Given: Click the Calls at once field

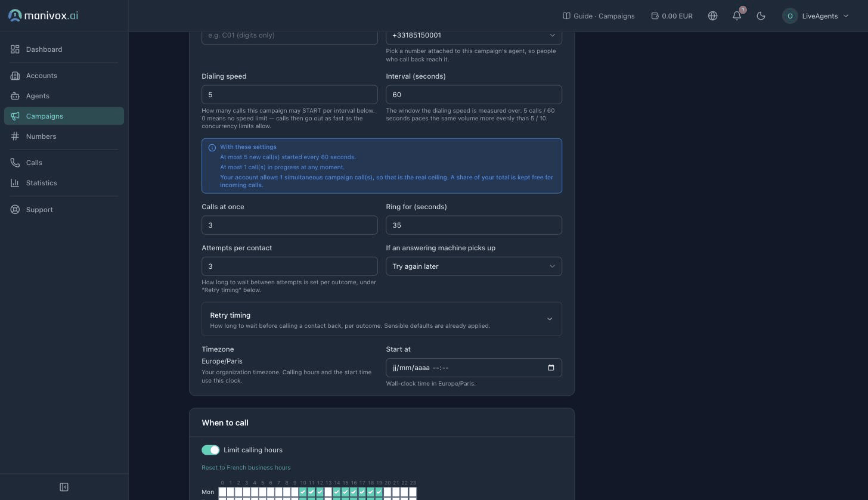Looking at the screenshot, I should [x=290, y=225].
